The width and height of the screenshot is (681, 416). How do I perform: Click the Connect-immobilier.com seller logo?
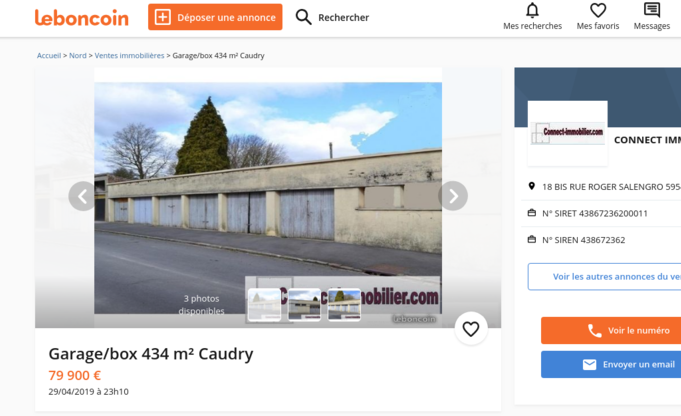[x=567, y=133]
